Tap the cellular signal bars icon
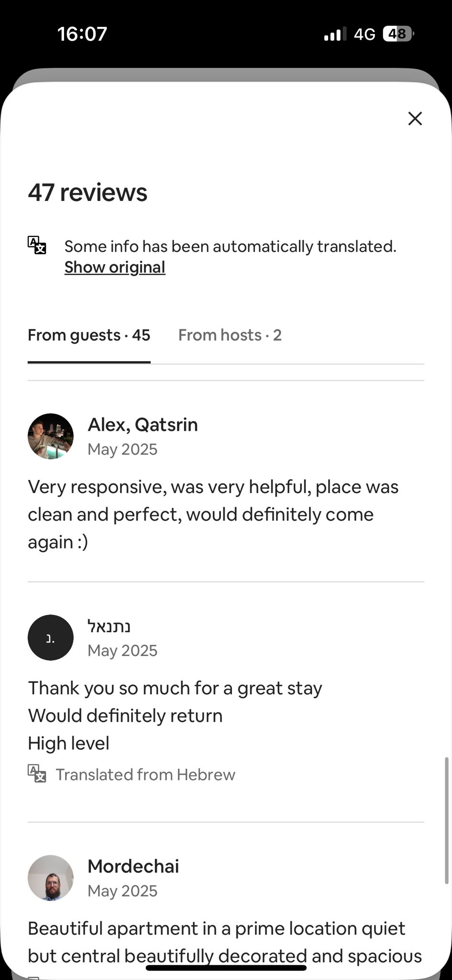 point(335,34)
